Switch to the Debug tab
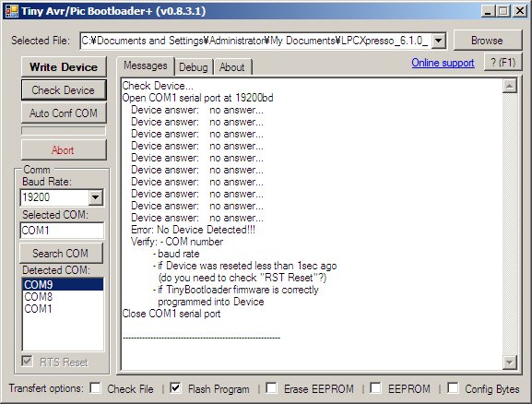This screenshot has width=532, height=404. pyautogui.click(x=194, y=67)
